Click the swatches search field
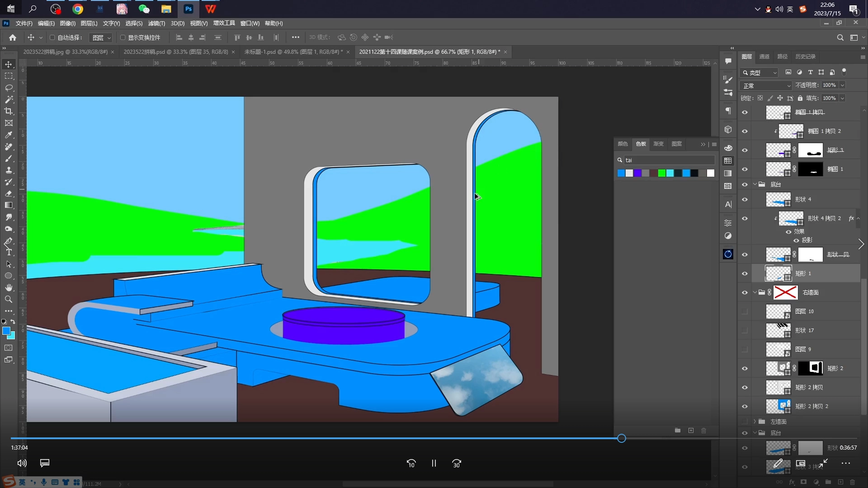This screenshot has height=488, width=868. point(669,160)
